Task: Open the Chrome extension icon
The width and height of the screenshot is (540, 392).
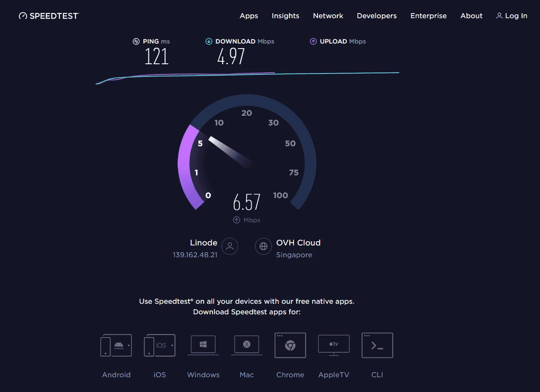Action: tap(290, 346)
